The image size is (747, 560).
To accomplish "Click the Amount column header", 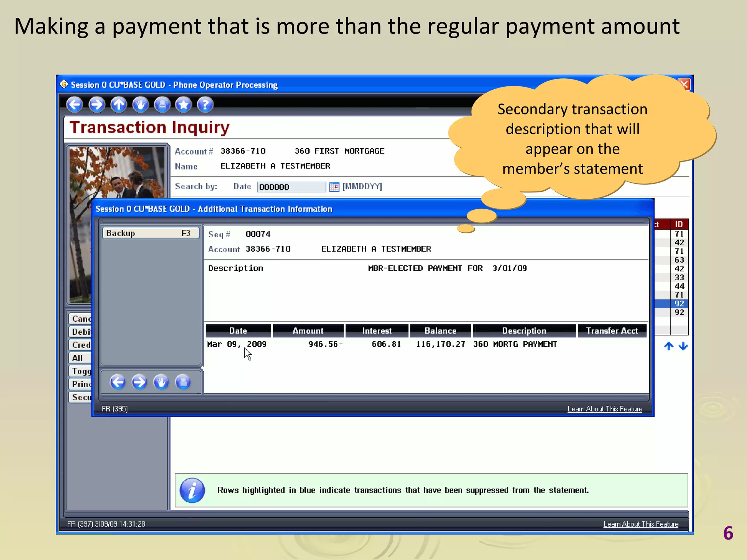I will tap(308, 331).
